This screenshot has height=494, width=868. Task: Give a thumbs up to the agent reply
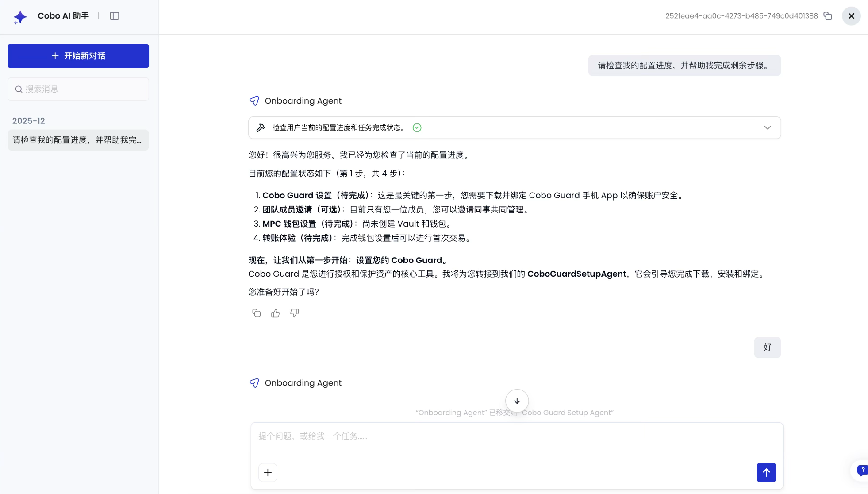[275, 313]
